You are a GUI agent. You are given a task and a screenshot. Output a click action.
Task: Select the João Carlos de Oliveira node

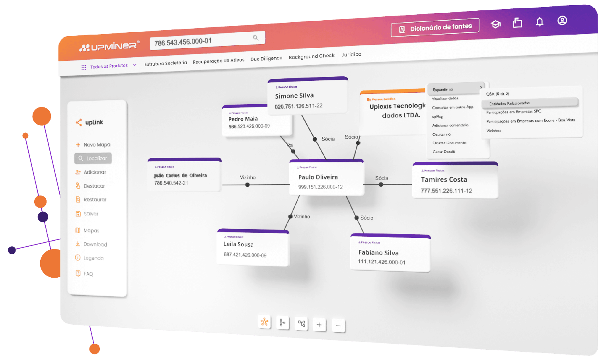(x=184, y=175)
